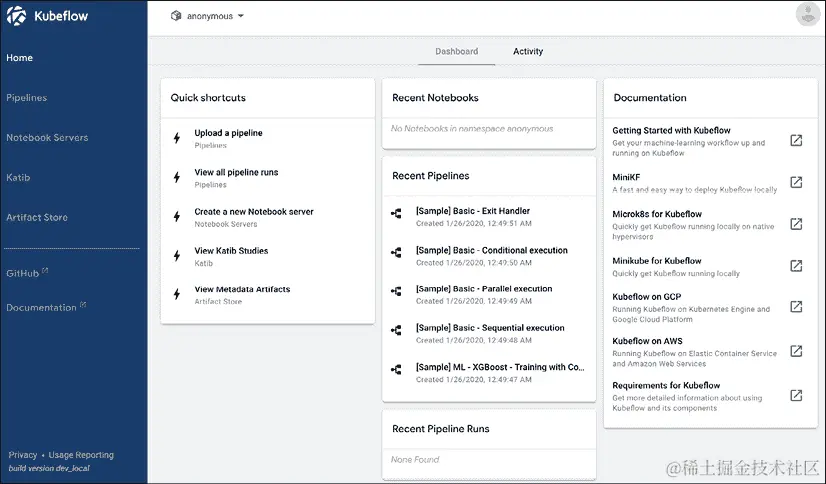Open external link icon for Minikube for Kubeflow
Viewport: 826px width, 484px height.
[796, 266]
